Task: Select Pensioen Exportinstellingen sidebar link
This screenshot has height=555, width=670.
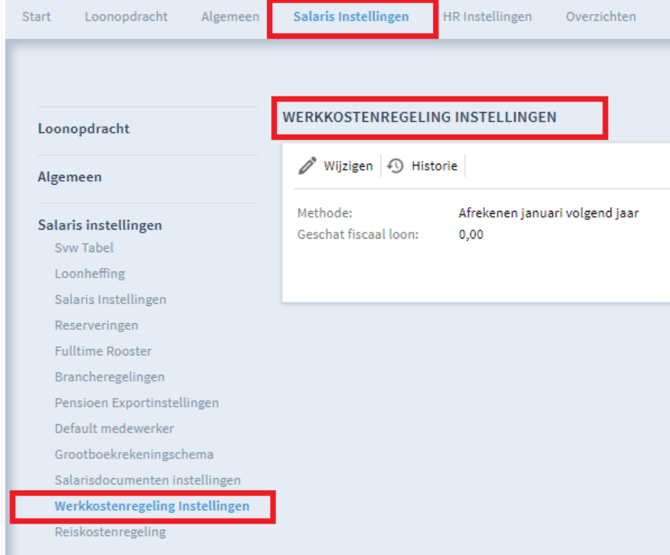Action: click(x=137, y=403)
